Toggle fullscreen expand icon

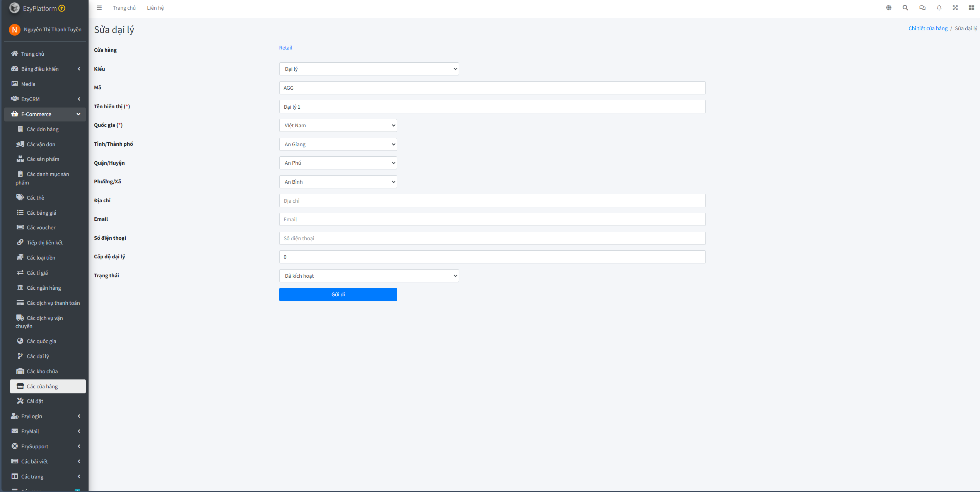point(955,8)
